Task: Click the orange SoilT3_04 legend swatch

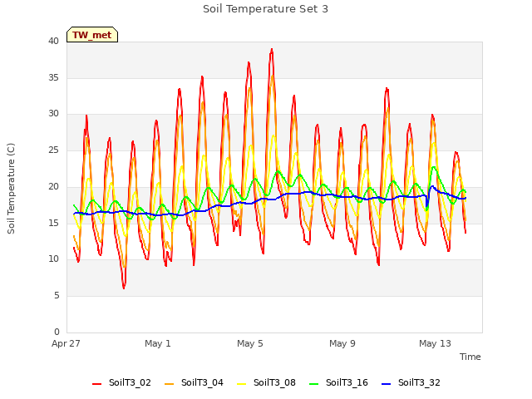Action: 169,384
